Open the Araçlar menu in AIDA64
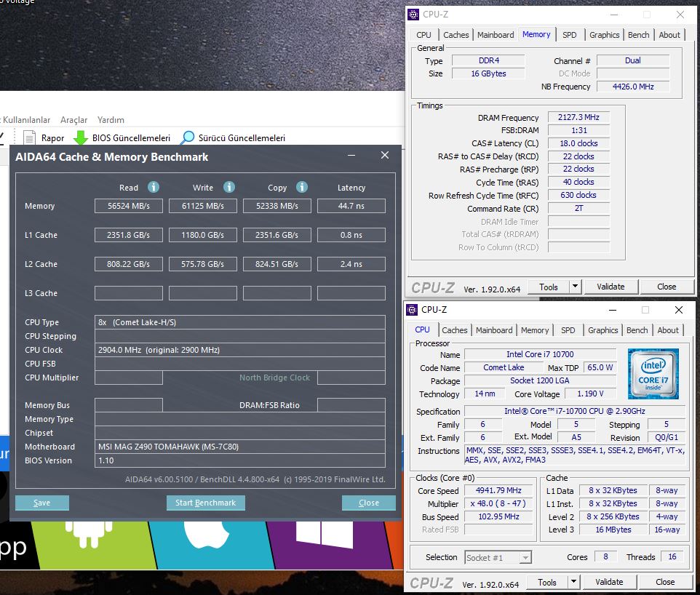This screenshot has width=700, height=595. tap(73, 119)
